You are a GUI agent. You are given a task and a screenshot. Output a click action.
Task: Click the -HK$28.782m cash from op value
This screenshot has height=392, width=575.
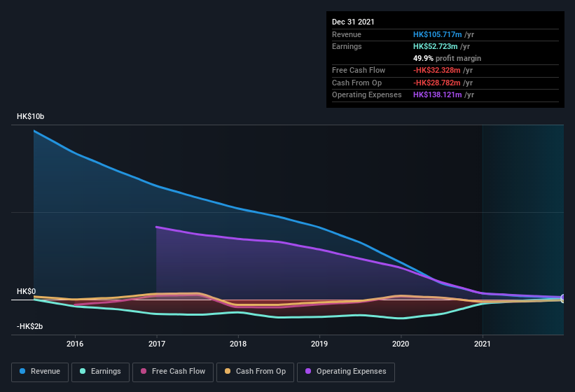436,83
